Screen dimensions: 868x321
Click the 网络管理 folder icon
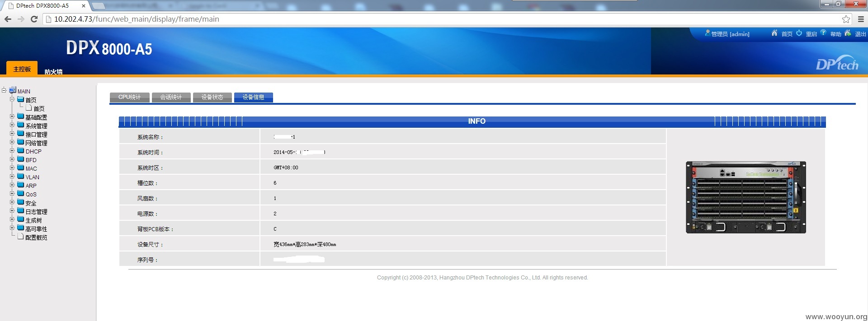coord(21,142)
